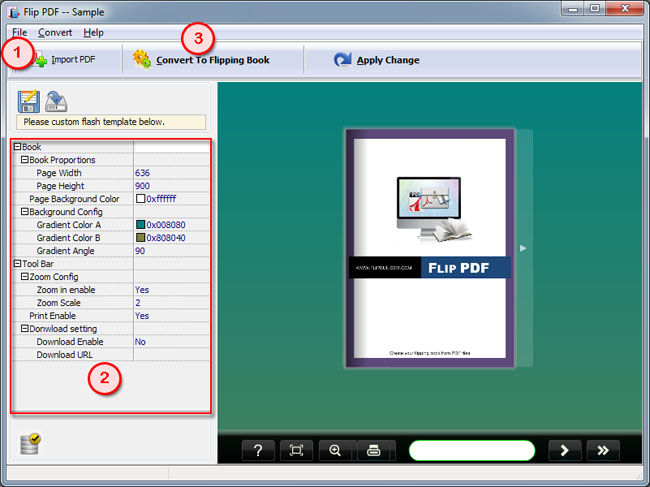
Task: Click the 0xffffff color value text
Action: pos(161,199)
